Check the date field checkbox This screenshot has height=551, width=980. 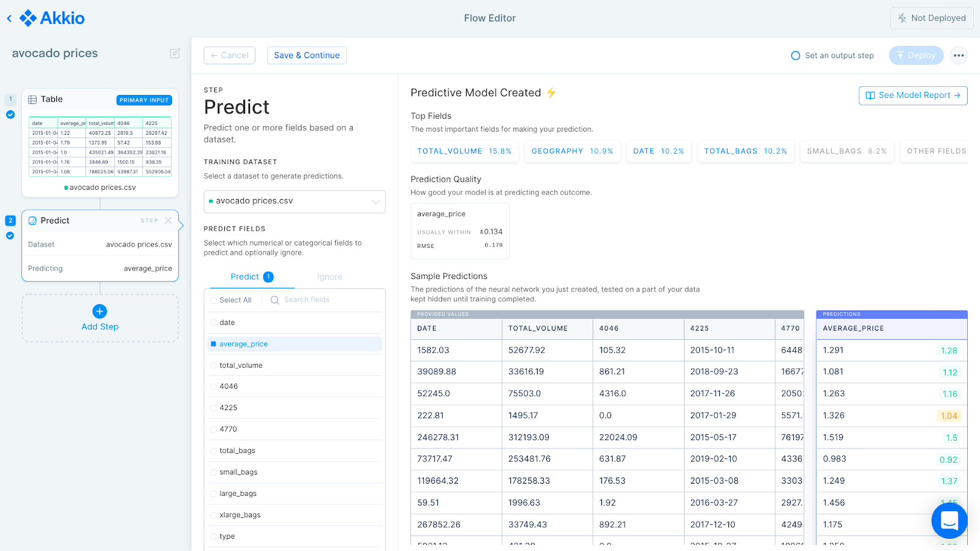pos(213,322)
